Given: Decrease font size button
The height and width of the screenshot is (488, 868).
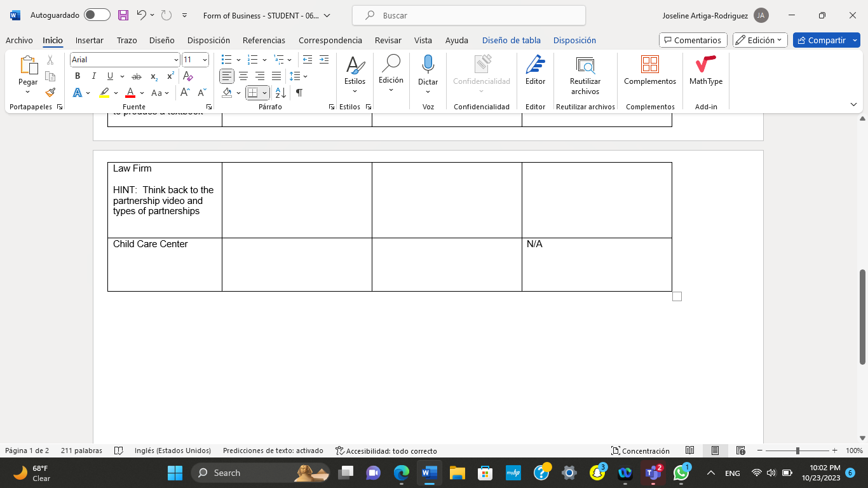Looking at the screenshot, I should (x=201, y=93).
